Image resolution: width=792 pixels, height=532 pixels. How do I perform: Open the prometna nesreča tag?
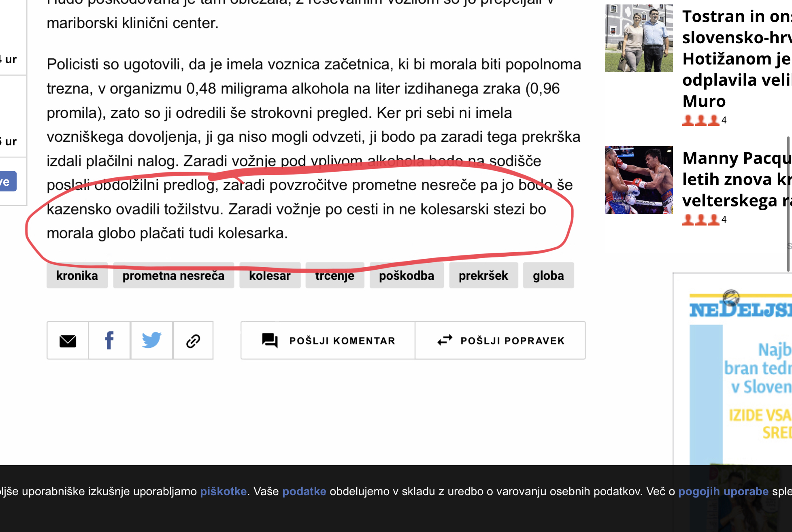click(x=173, y=275)
